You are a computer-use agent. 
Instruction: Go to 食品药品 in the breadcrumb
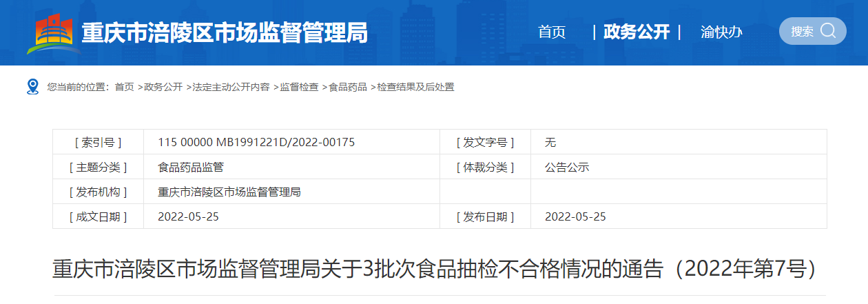[x=348, y=87]
